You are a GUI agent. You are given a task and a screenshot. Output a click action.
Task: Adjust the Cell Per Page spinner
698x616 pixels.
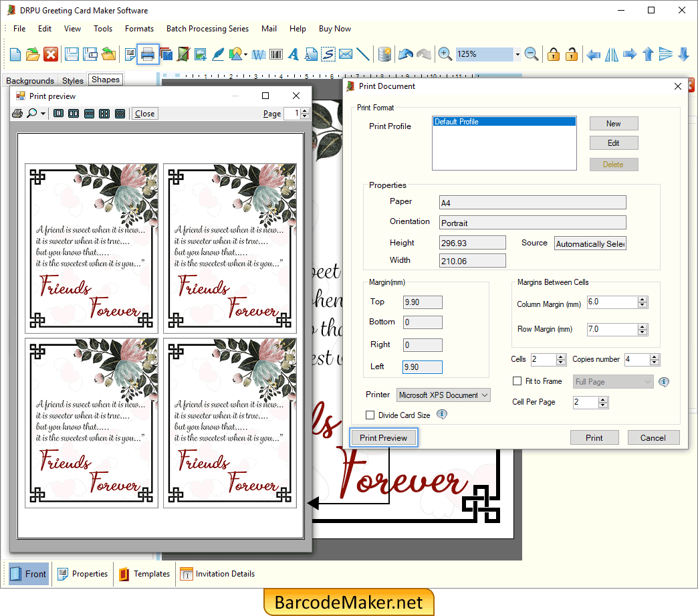pyautogui.click(x=603, y=402)
